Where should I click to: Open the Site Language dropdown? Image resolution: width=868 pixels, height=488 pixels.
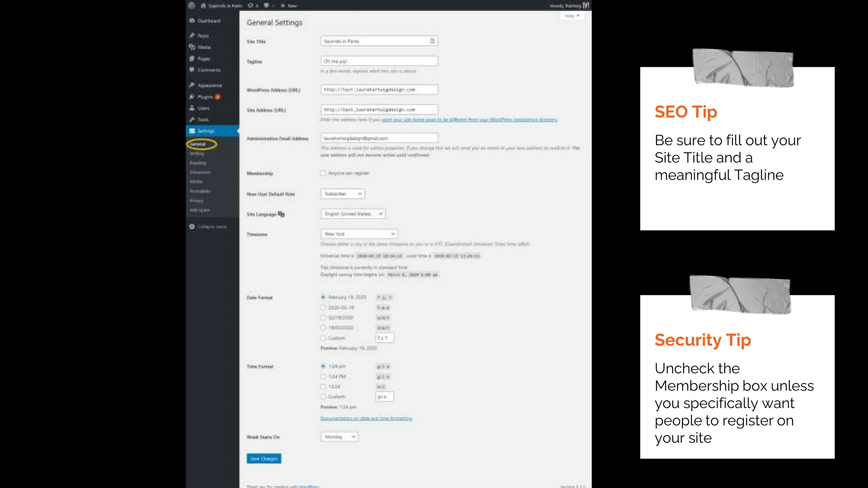(353, 214)
